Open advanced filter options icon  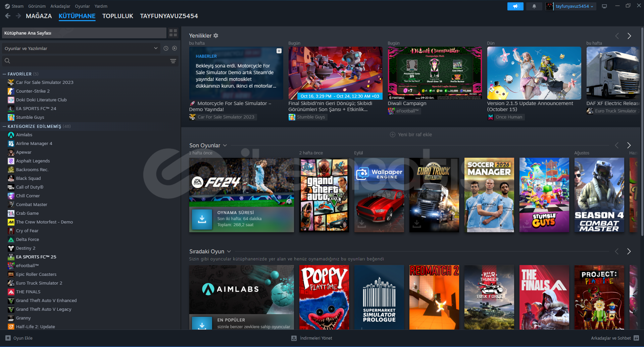173,61
